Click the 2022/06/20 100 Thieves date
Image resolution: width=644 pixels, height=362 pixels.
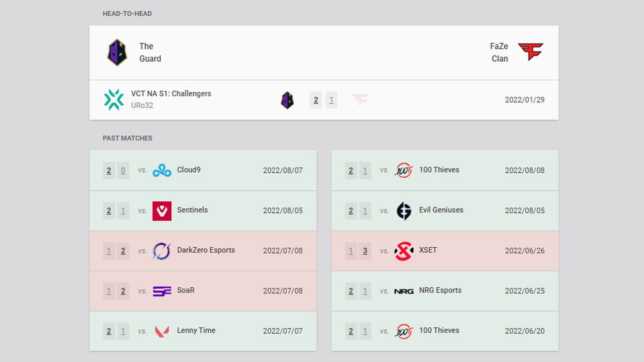(525, 331)
